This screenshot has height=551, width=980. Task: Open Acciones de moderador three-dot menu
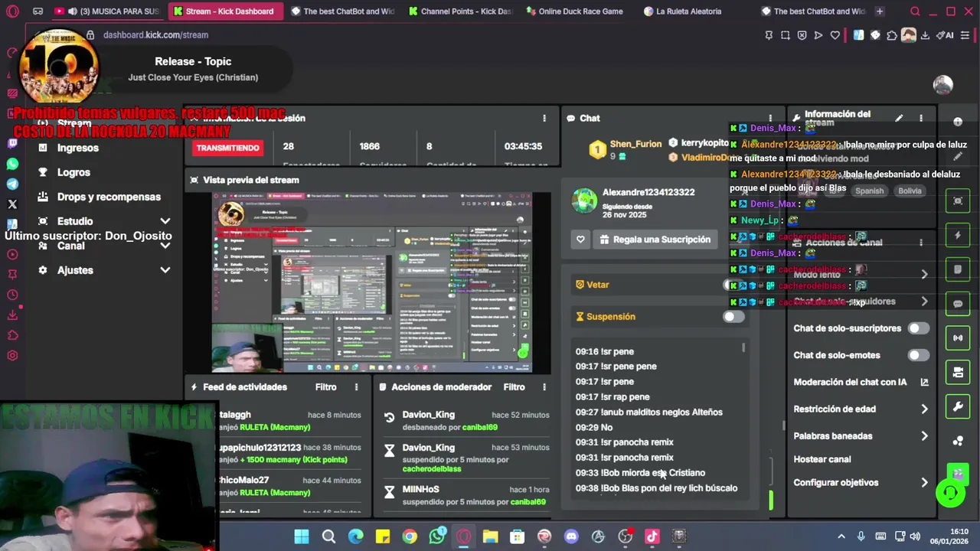(544, 387)
